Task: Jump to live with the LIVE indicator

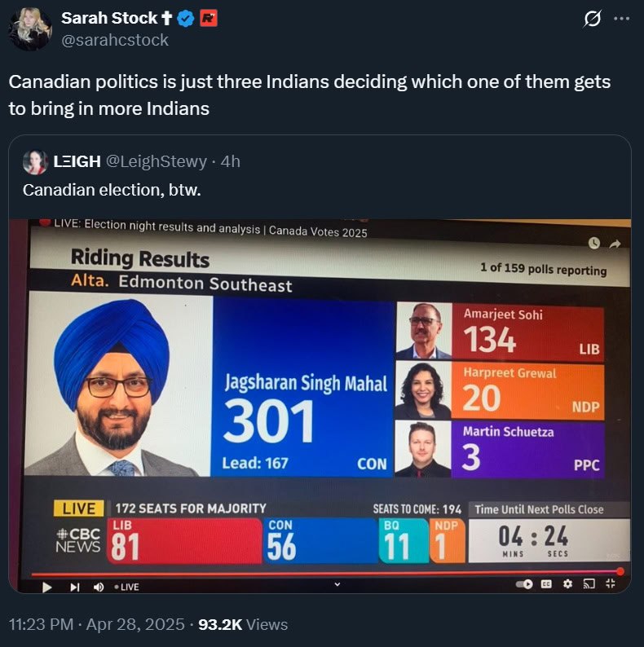Action: pyautogui.click(x=126, y=587)
